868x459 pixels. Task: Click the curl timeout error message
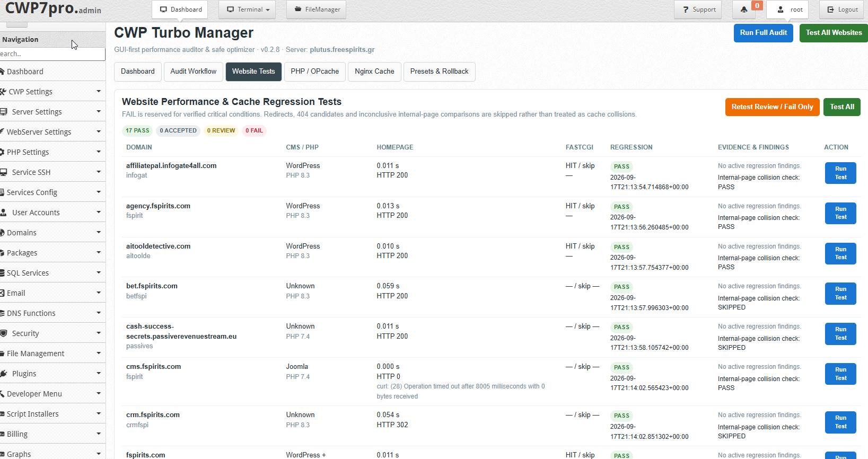461,391
